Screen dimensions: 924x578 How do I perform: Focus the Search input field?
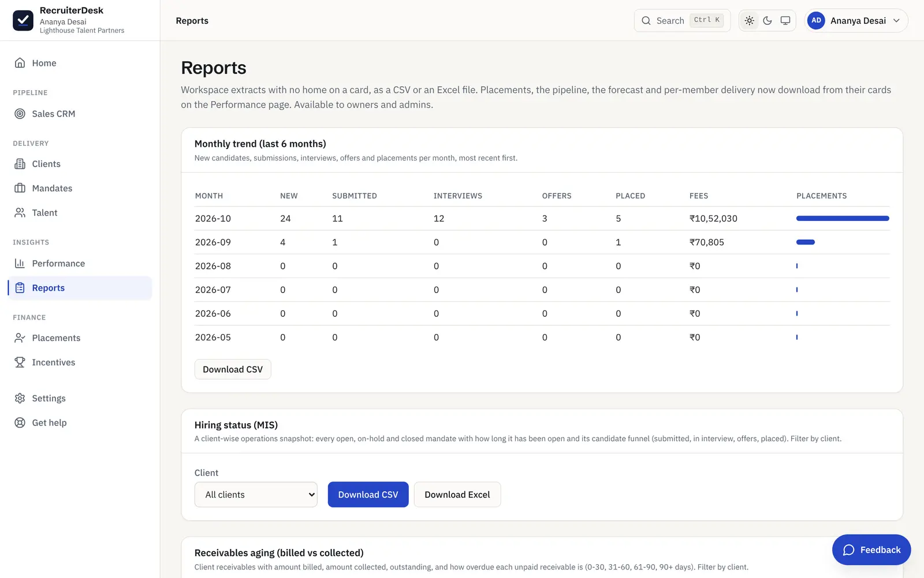pos(682,21)
